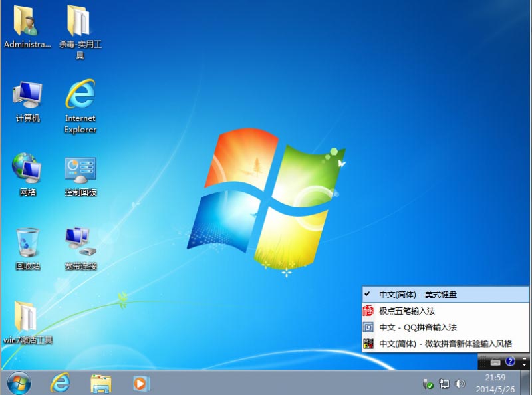Click the language bar restore up arrow
Screen dimensions: 532x395
click(x=525, y=358)
